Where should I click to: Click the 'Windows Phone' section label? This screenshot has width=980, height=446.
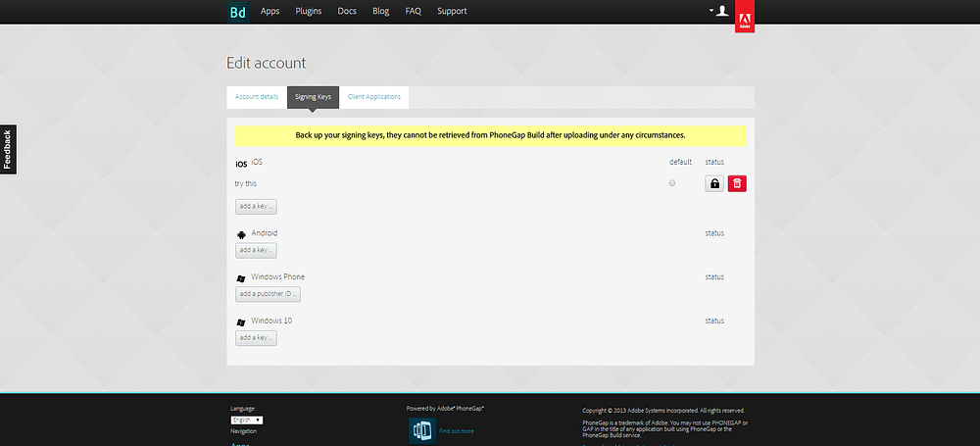pos(278,276)
